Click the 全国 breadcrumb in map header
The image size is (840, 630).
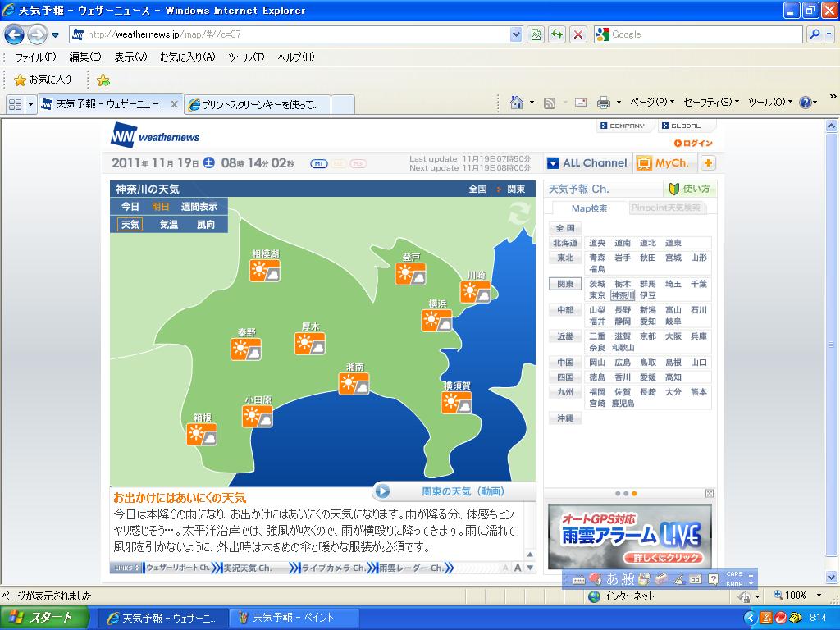click(477, 189)
